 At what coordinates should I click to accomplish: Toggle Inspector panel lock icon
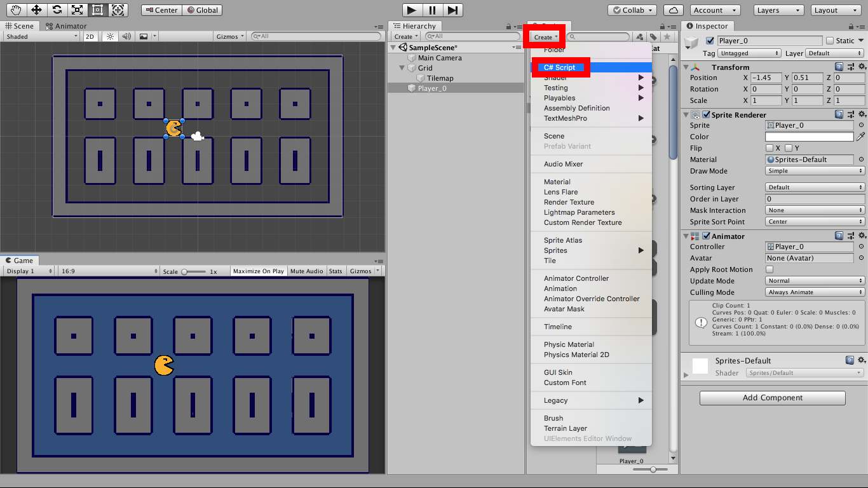[x=852, y=26]
